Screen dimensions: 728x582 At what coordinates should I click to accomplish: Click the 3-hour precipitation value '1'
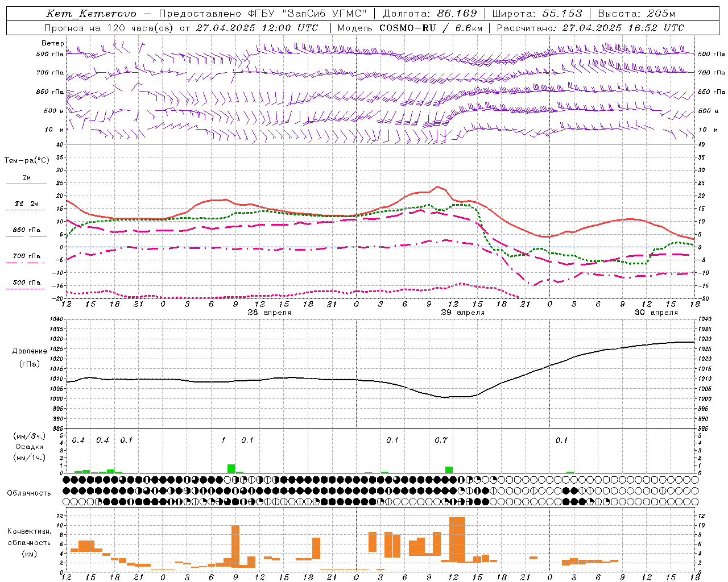224,440
